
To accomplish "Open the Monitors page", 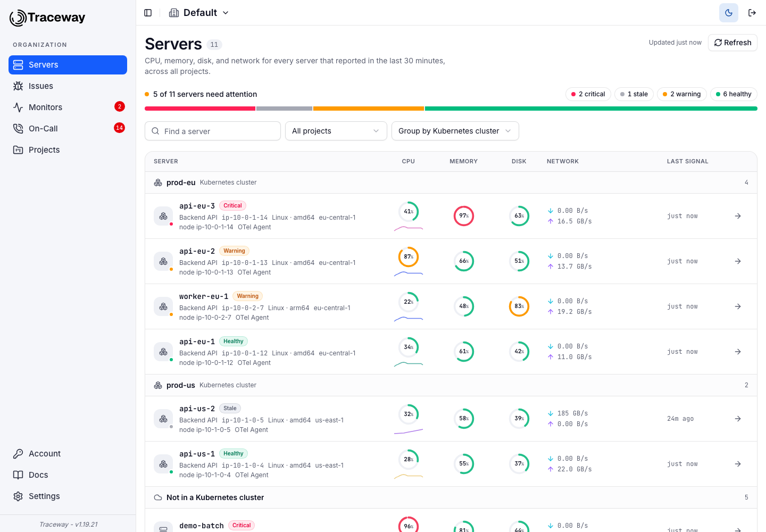I will pos(68,107).
